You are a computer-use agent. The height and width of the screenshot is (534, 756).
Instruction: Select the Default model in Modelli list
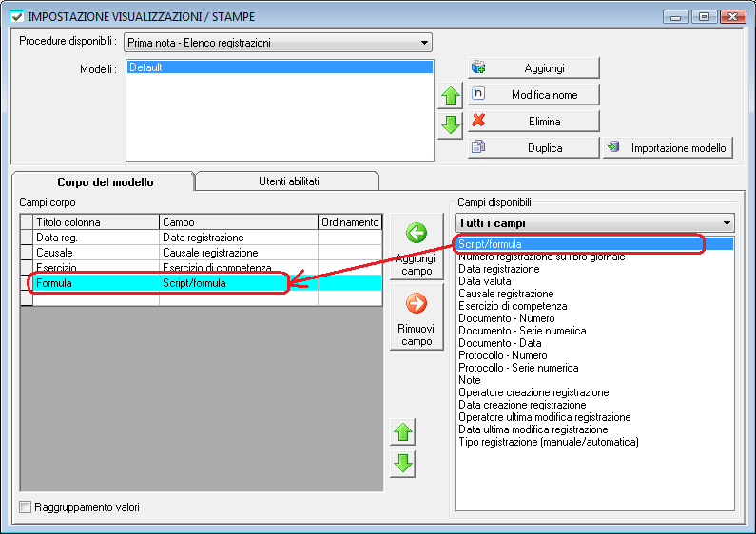280,67
